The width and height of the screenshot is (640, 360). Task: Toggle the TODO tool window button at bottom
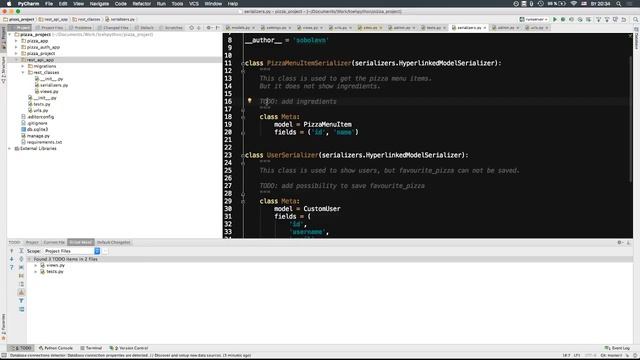pyautogui.click(x=21, y=348)
